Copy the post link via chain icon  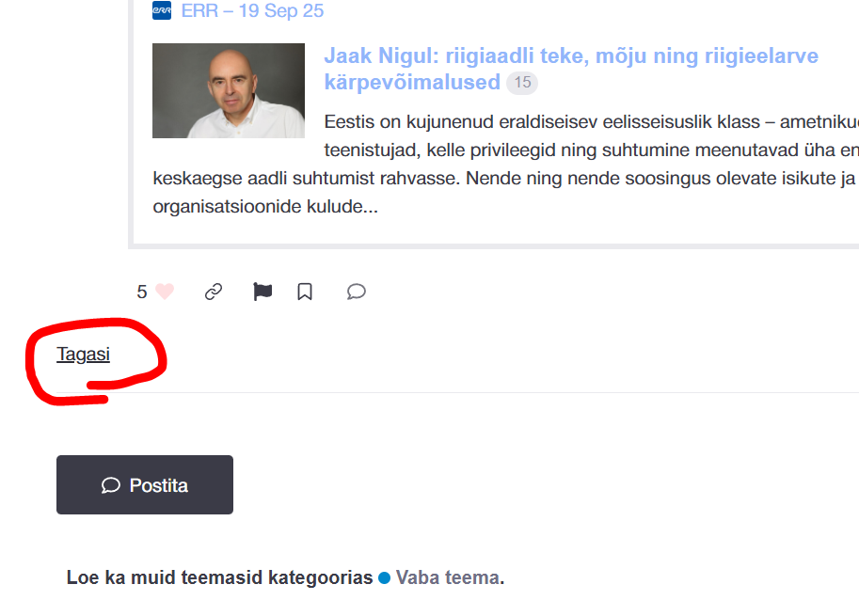coord(214,292)
